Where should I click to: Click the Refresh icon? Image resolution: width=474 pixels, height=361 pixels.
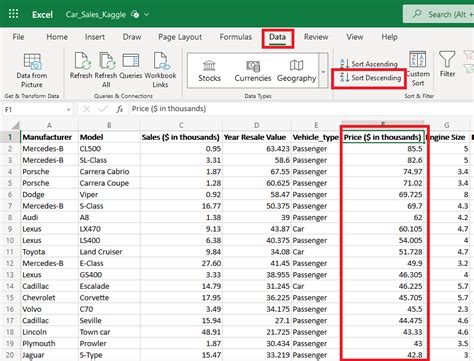(82, 61)
